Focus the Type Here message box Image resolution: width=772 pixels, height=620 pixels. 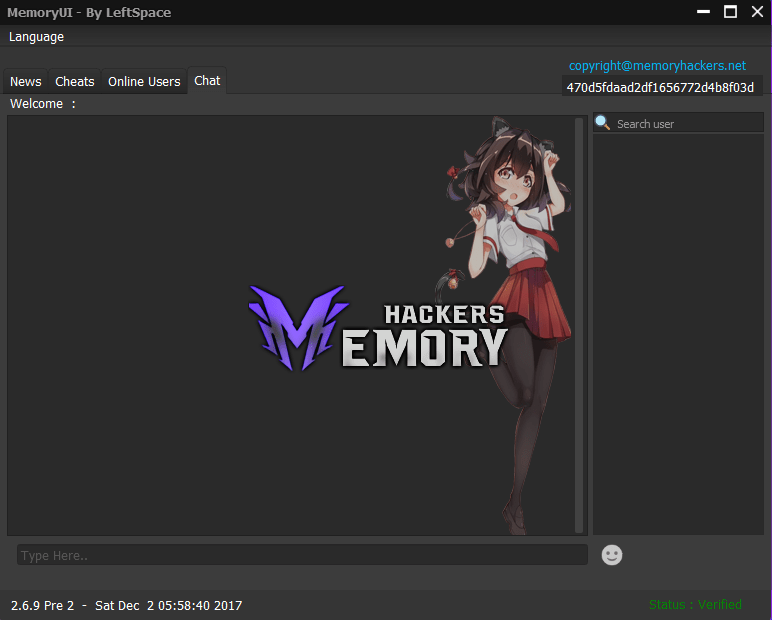tap(302, 555)
